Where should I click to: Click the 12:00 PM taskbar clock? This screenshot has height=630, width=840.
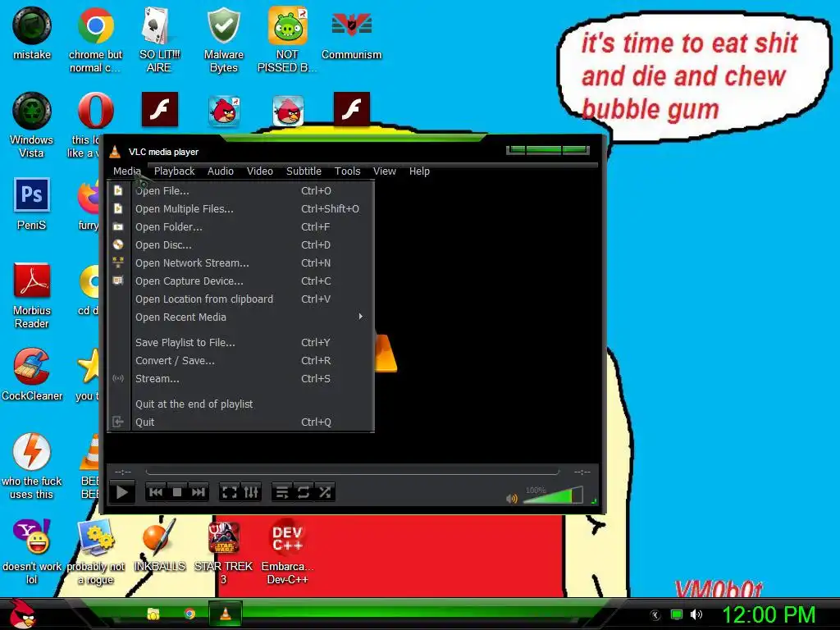tap(769, 614)
